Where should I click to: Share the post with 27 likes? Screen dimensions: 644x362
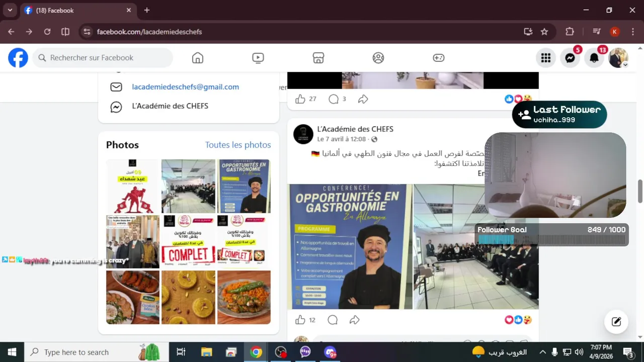[363, 99]
